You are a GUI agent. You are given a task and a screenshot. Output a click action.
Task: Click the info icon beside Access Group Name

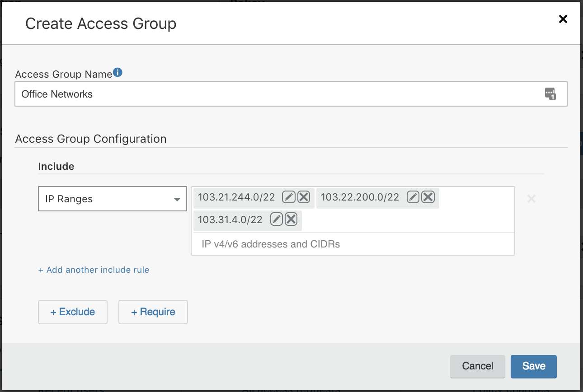click(118, 72)
